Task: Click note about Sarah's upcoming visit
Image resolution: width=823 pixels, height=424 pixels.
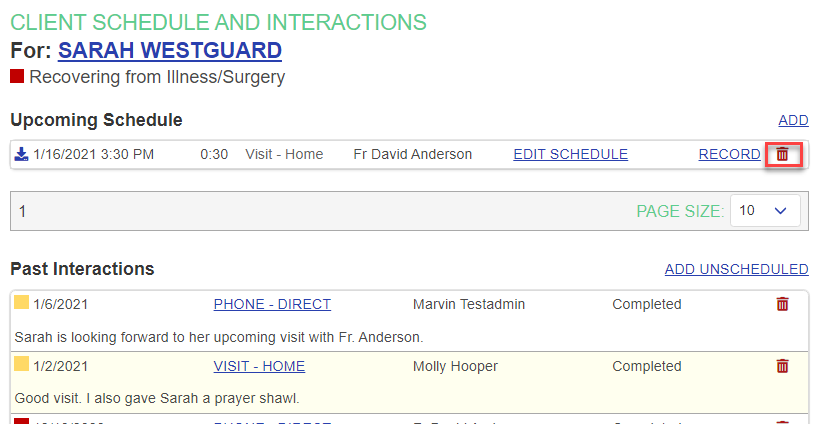Action: [x=220, y=336]
